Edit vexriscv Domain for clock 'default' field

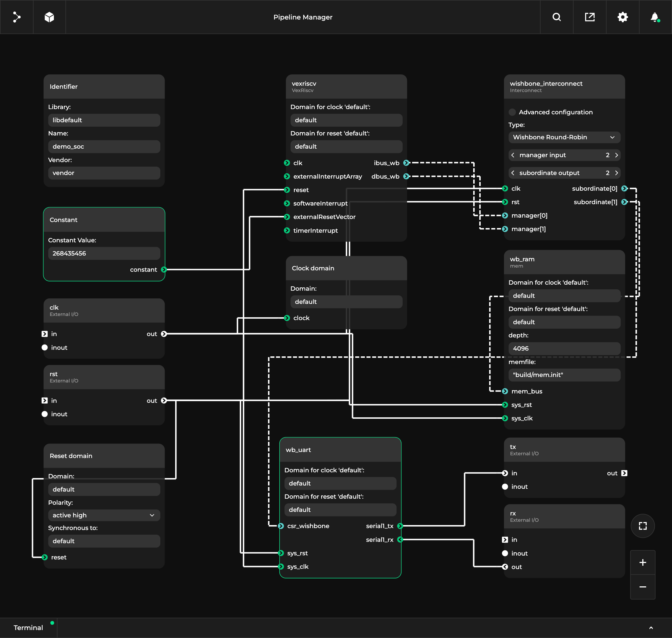346,120
